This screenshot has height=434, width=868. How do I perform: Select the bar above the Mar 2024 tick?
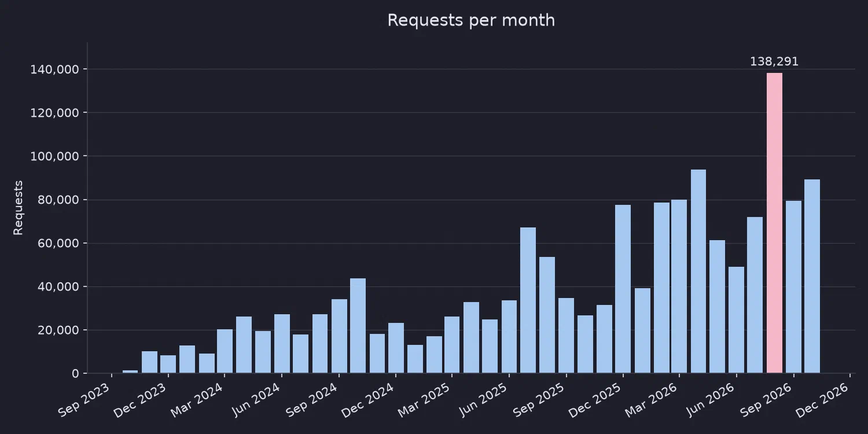coord(225,351)
